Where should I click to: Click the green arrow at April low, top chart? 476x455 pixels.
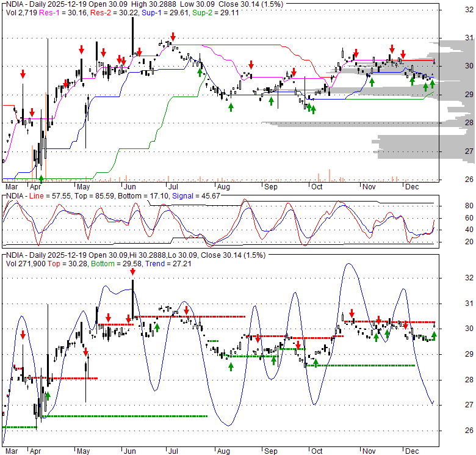pyautogui.click(x=40, y=178)
